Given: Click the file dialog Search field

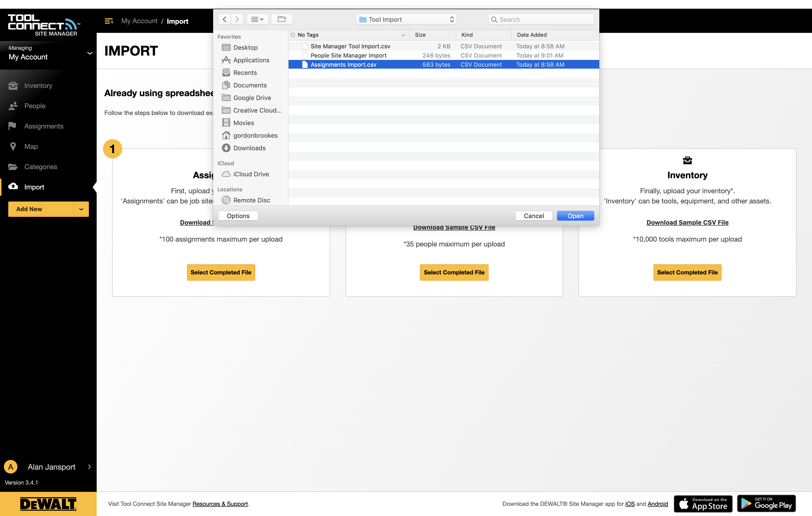Looking at the screenshot, I should (x=541, y=20).
